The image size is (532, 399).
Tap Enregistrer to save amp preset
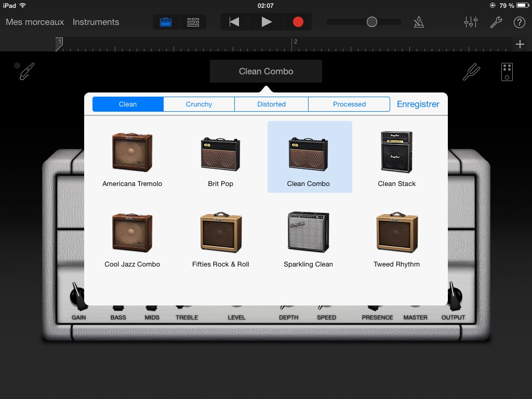[418, 104]
